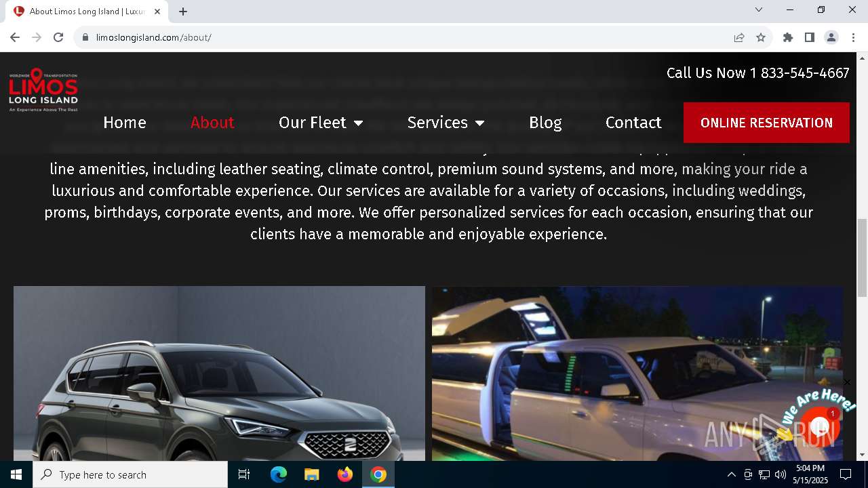
Task: Open Chrome extensions puzzle icon
Action: click(x=788, y=37)
